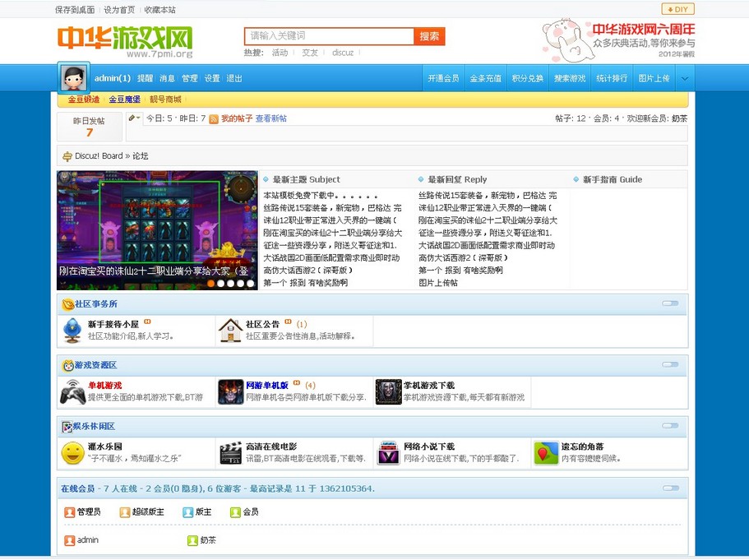Click the 会员 legend icon
The width and height of the screenshot is (749, 560).
pos(235,512)
